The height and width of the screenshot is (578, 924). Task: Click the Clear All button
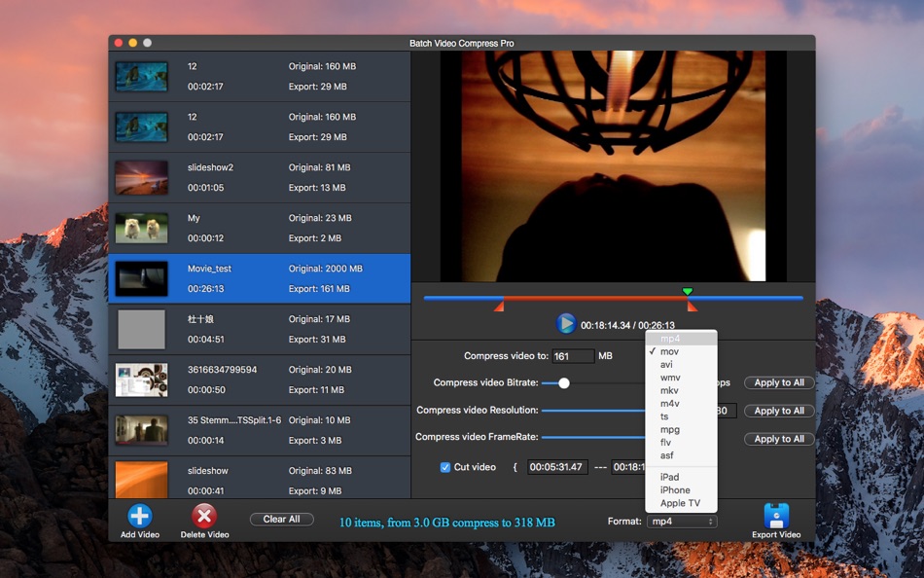point(281,519)
